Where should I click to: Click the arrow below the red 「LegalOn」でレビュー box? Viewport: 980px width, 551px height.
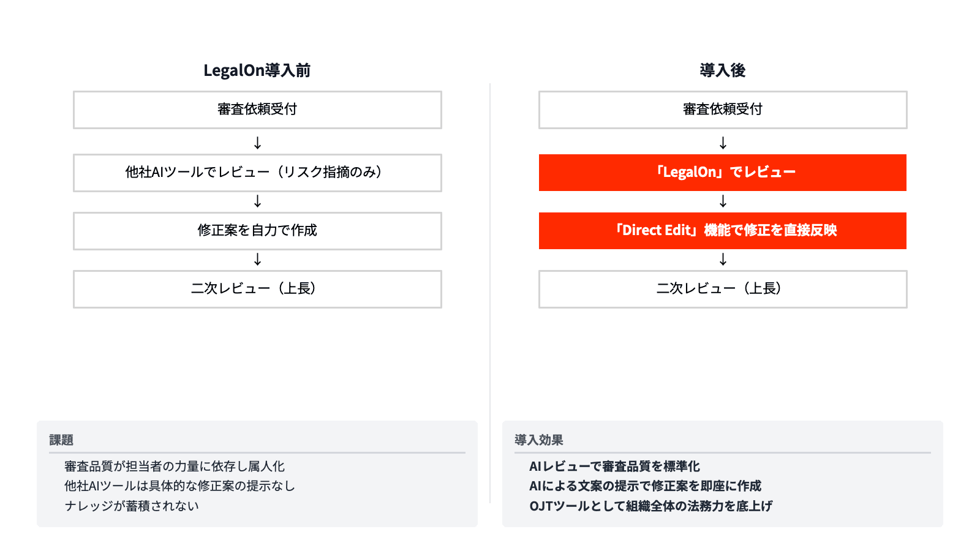[723, 201]
